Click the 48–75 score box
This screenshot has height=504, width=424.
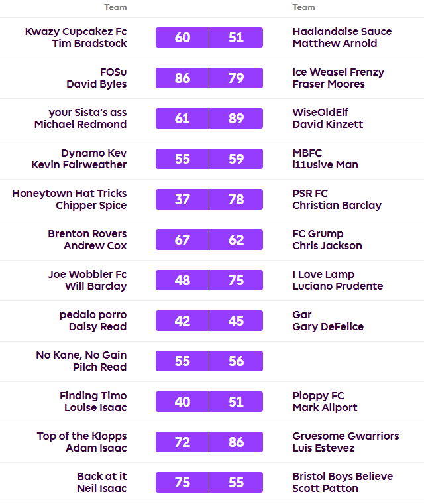point(209,281)
